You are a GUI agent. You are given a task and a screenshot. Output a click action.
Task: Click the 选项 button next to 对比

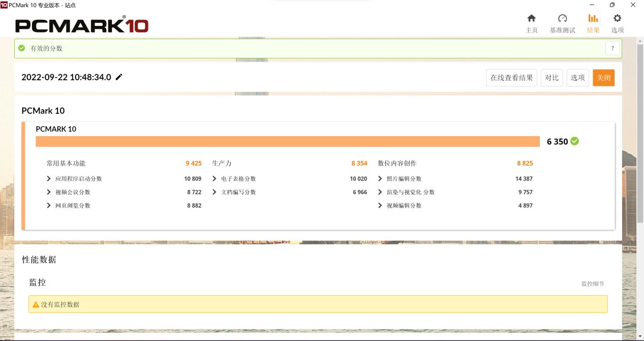(578, 78)
